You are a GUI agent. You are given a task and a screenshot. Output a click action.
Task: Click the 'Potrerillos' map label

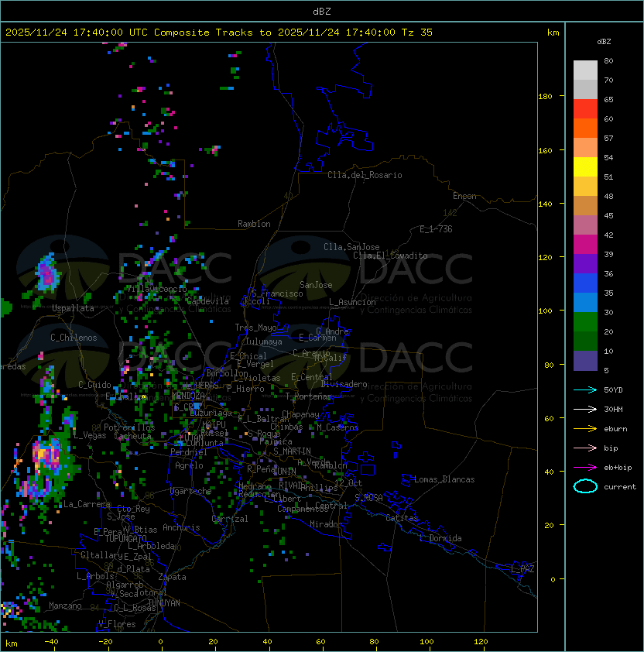[x=129, y=427]
